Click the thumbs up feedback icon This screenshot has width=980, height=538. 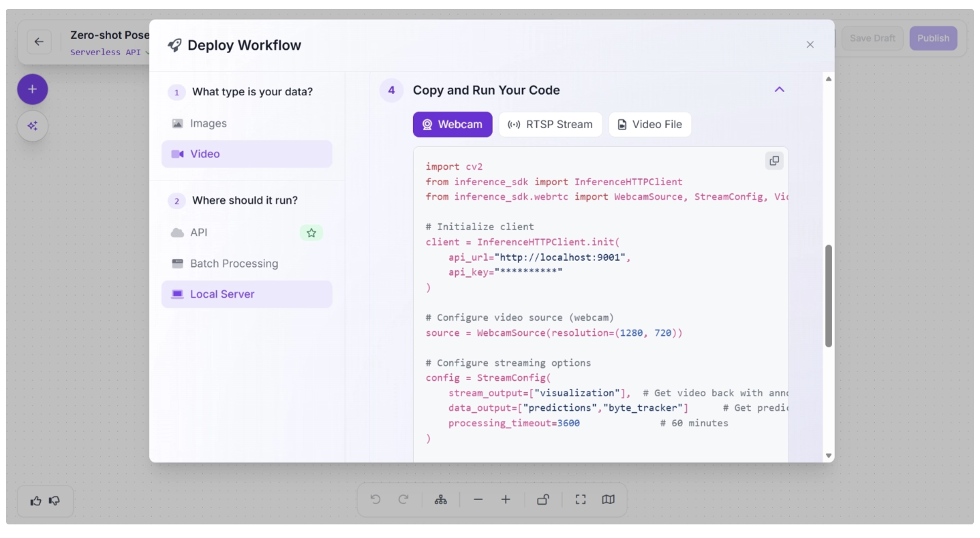pyautogui.click(x=36, y=501)
